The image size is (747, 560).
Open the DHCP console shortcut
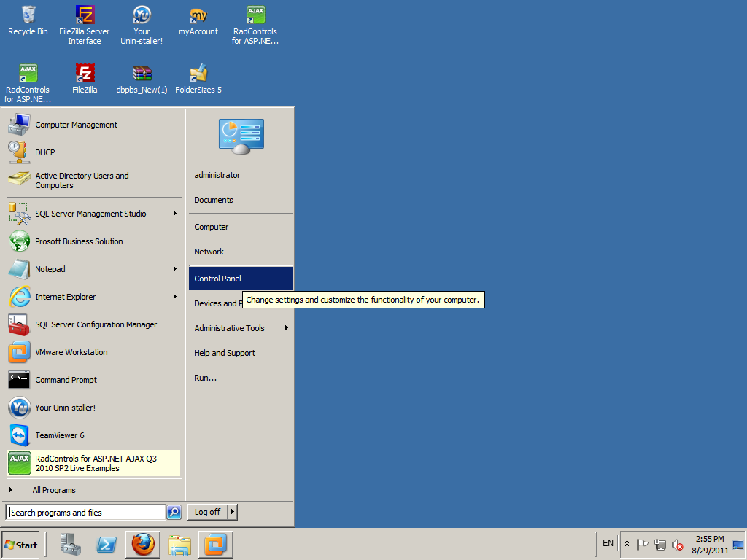click(x=94, y=152)
